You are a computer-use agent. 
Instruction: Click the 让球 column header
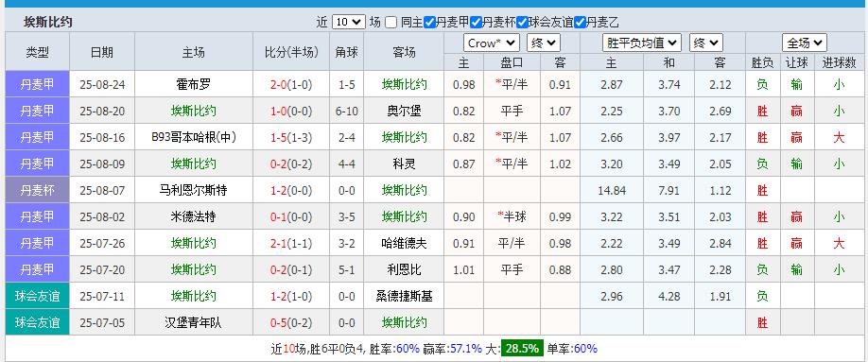tap(796, 62)
